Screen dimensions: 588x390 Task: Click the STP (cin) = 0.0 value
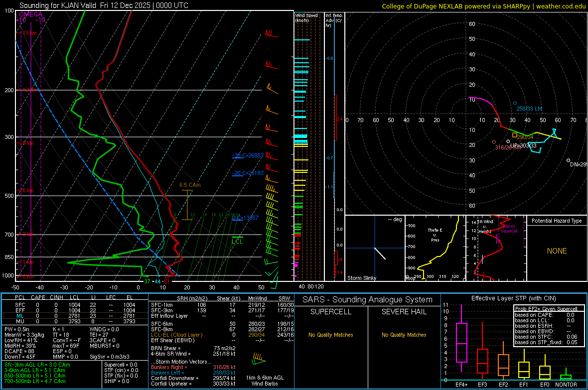pos(121,370)
